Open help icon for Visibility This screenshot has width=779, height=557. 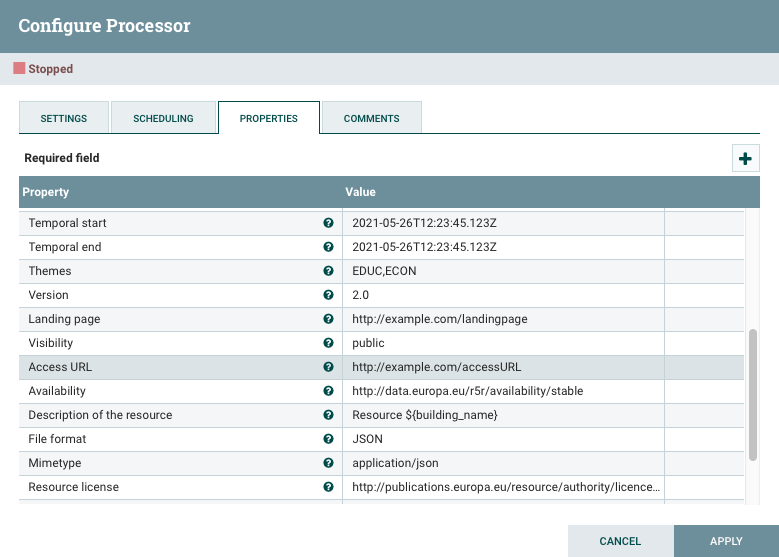pos(328,343)
